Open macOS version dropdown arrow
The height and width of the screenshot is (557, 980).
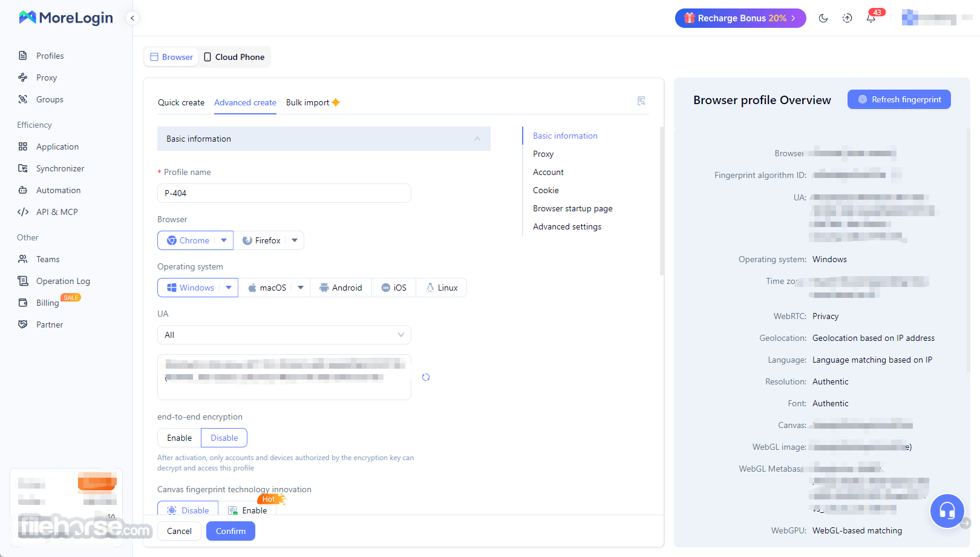click(x=301, y=288)
